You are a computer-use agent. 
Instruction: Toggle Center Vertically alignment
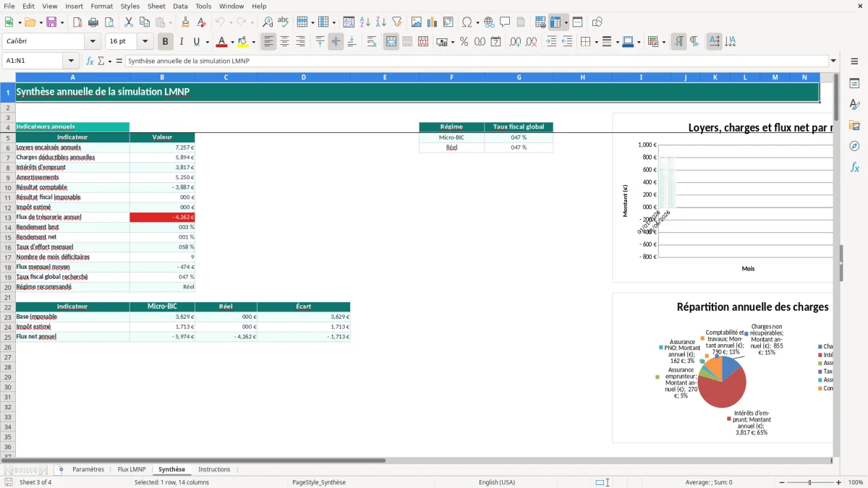coord(336,42)
